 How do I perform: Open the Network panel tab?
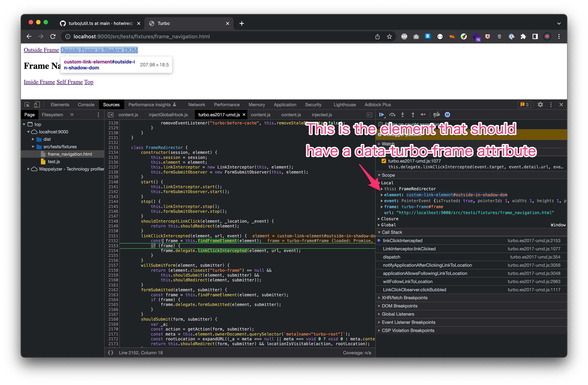pyautogui.click(x=197, y=105)
